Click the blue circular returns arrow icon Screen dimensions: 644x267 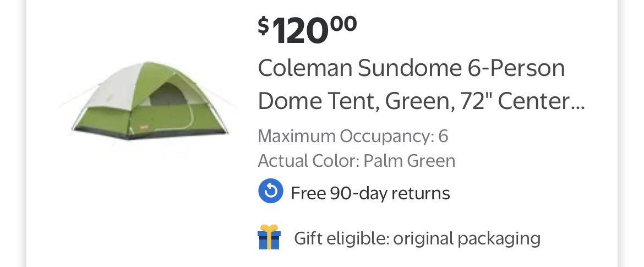tap(271, 192)
